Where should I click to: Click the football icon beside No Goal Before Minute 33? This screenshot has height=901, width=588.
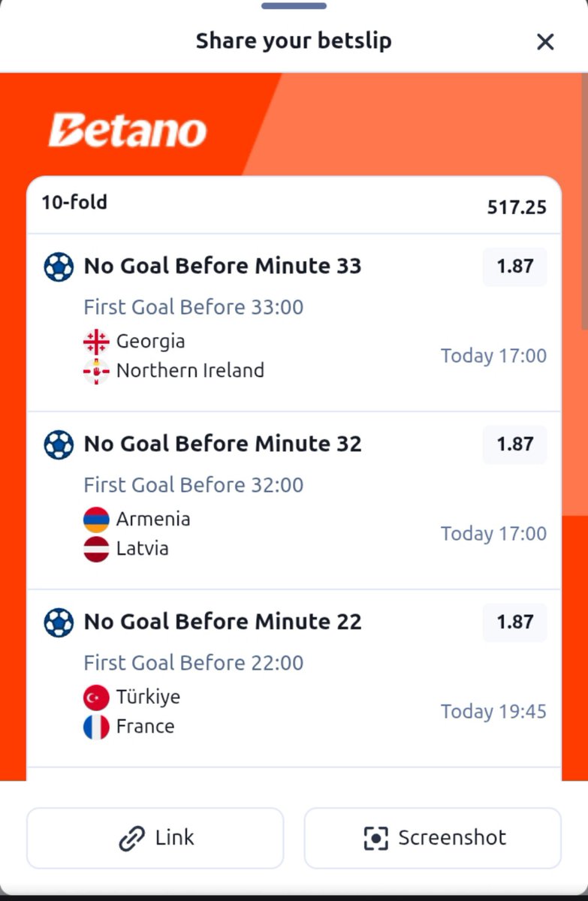coord(59,267)
